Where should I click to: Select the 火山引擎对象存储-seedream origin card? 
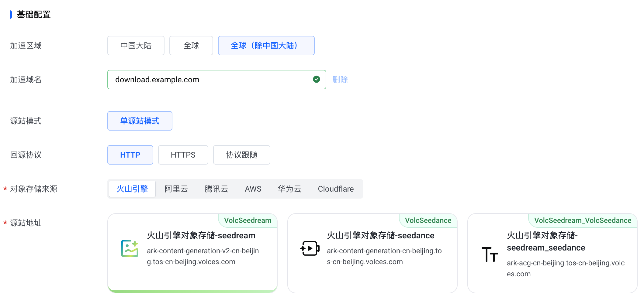pyautogui.click(x=192, y=253)
